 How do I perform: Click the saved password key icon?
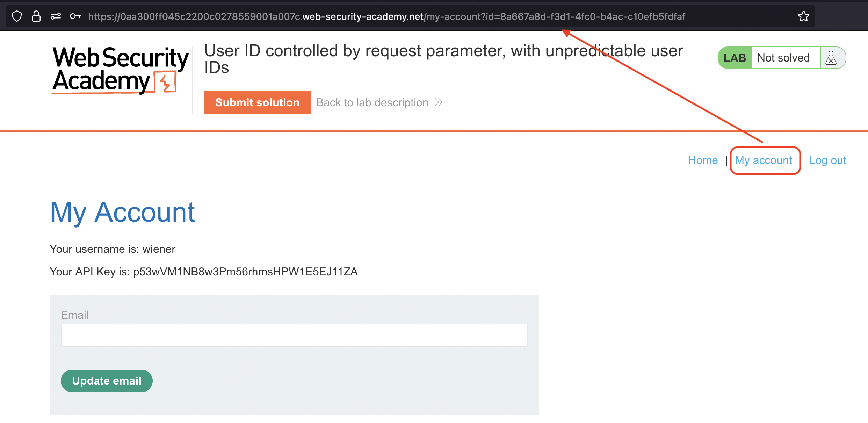[x=75, y=16]
